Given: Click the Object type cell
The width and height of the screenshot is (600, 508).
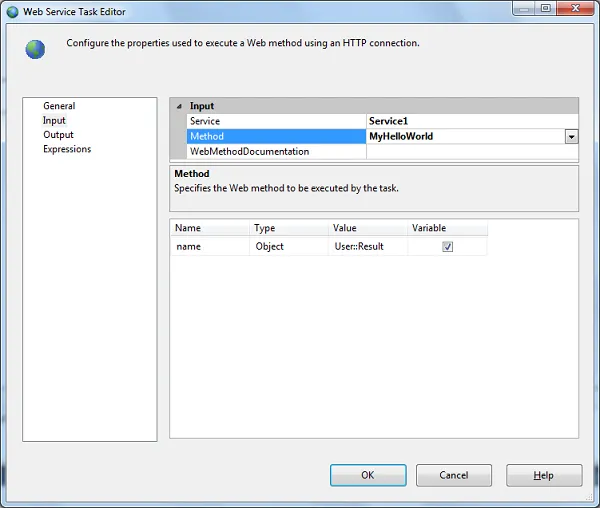Looking at the screenshot, I should [289, 247].
